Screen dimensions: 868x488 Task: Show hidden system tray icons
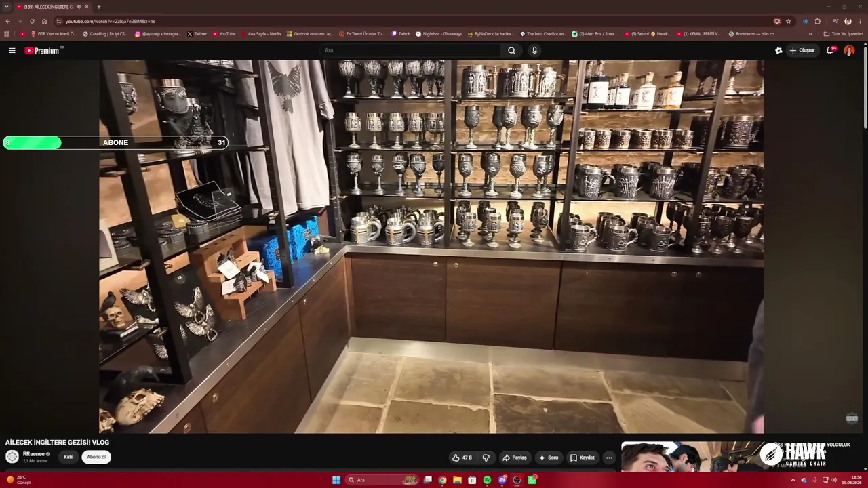(793, 480)
